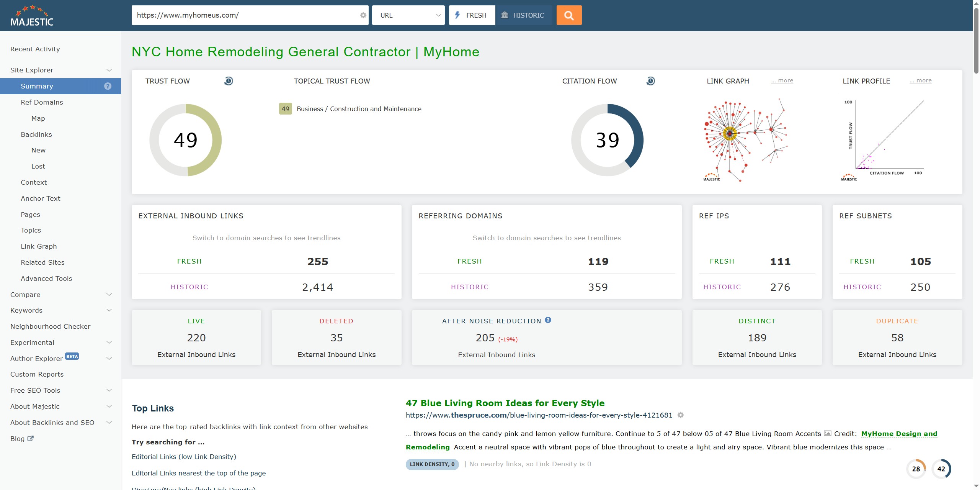Open Business / Construction and Maintenance topic

coord(359,109)
